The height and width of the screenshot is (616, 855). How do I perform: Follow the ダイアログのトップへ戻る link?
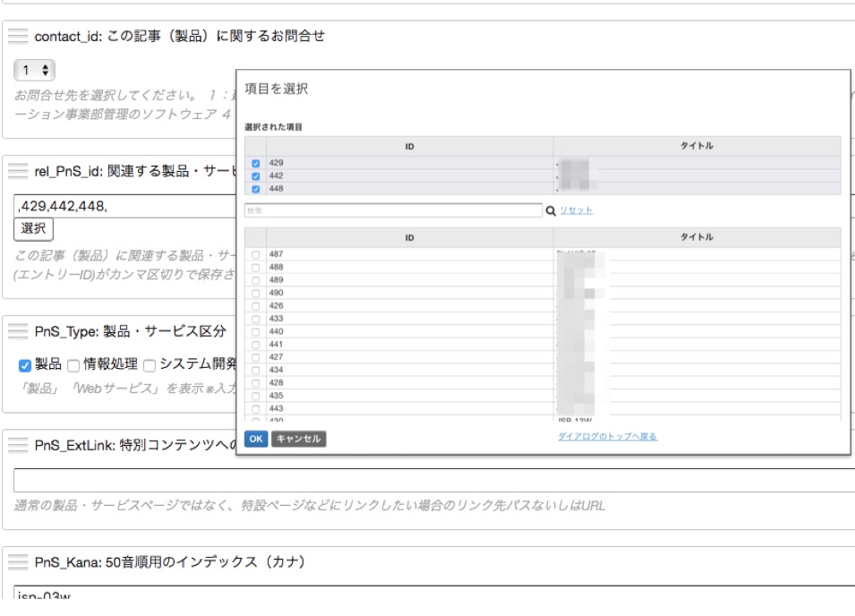[x=606, y=437]
